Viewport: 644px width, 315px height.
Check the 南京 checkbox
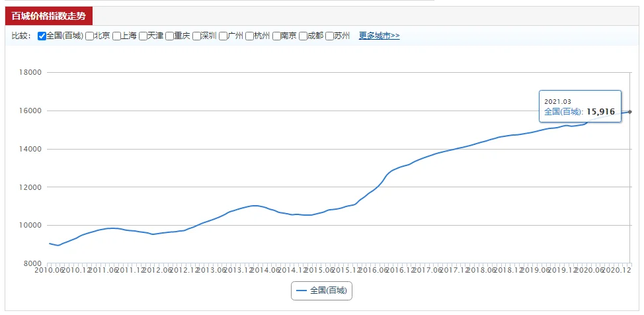[276, 36]
